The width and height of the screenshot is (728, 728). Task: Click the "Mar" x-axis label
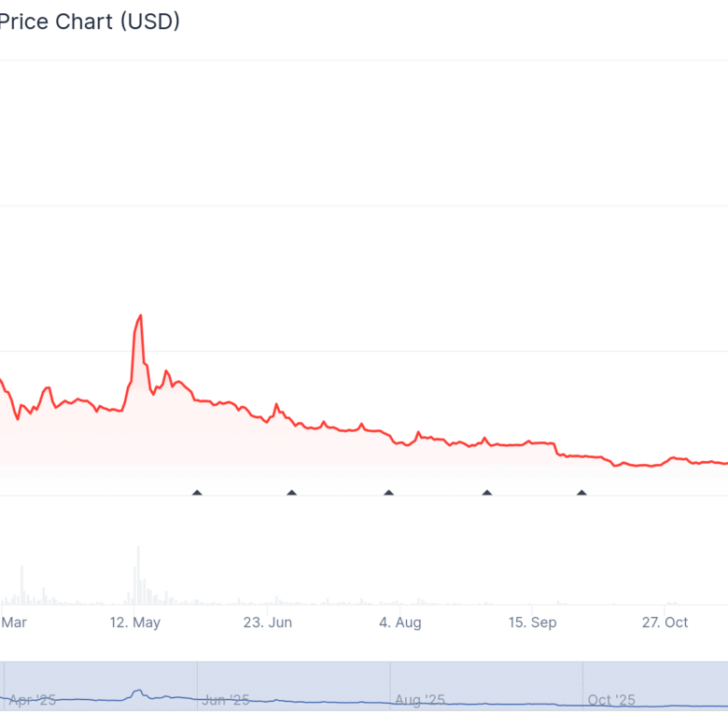[x=13, y=623]
